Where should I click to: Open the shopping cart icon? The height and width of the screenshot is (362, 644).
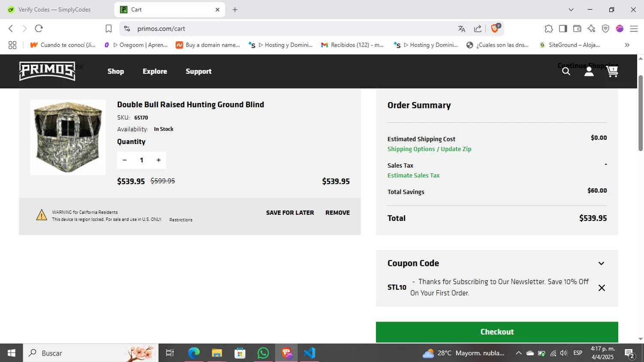(x=612, y=71)
